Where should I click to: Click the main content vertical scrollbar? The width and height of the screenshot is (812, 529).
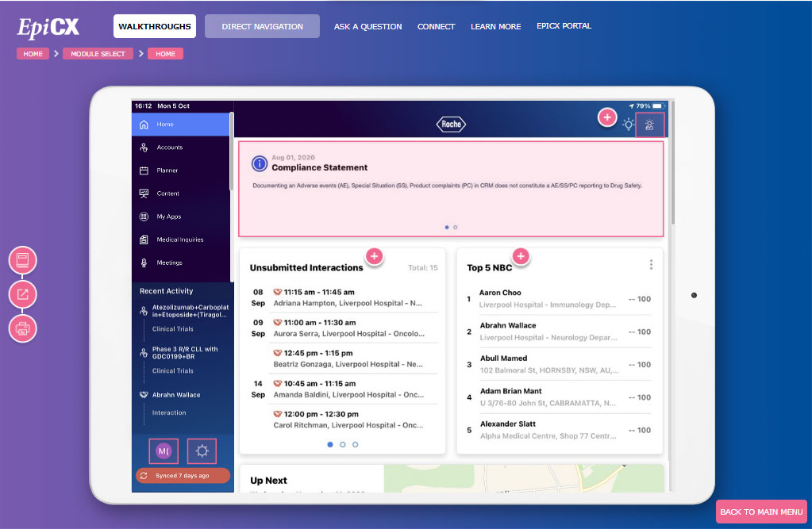pyautogui.click(x=672, y=163)
